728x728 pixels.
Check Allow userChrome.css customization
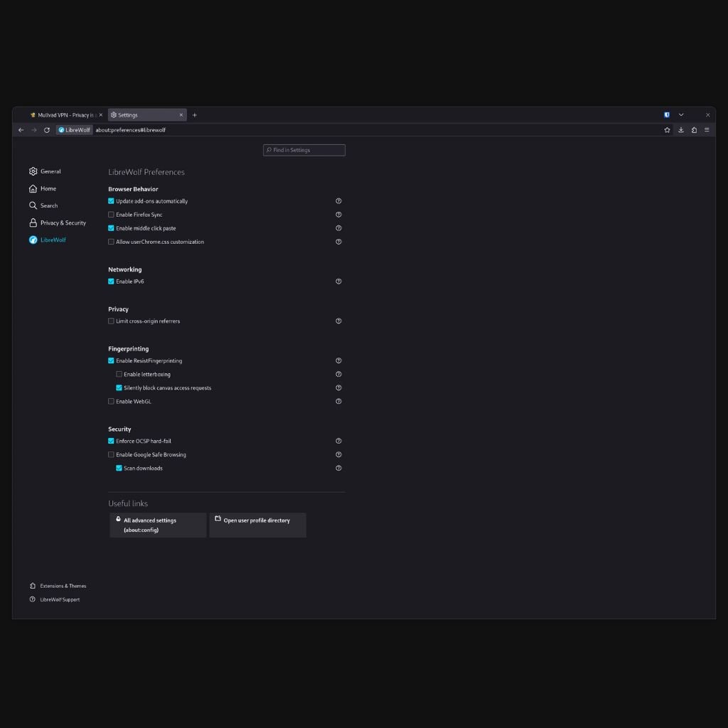coord(111,242)
